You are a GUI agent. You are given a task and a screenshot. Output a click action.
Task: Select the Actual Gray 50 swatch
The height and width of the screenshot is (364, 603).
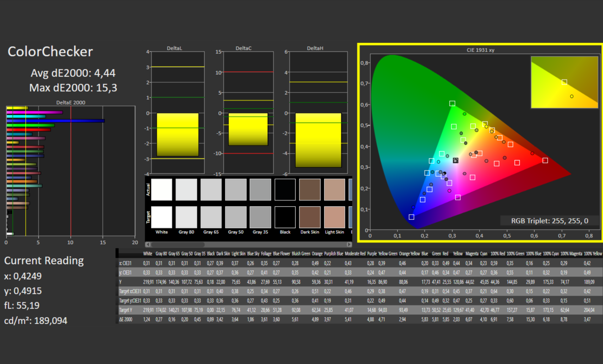[236, 190]
